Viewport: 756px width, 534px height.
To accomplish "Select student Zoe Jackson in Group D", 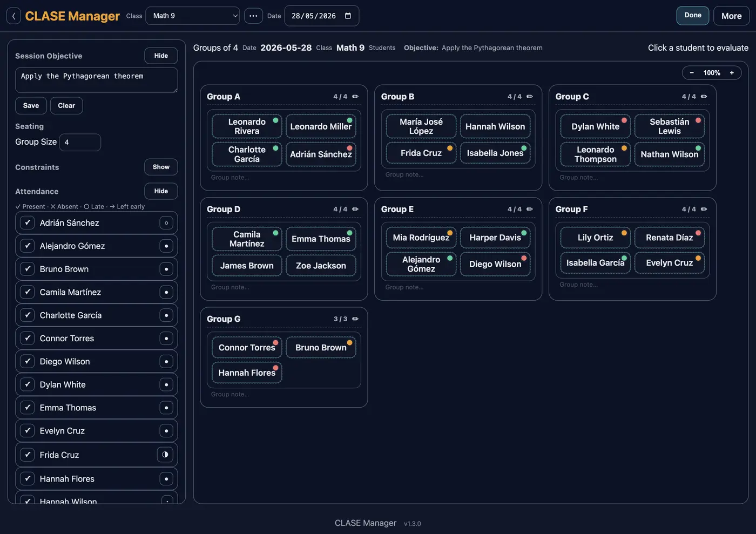I will (x=321, y=266).
